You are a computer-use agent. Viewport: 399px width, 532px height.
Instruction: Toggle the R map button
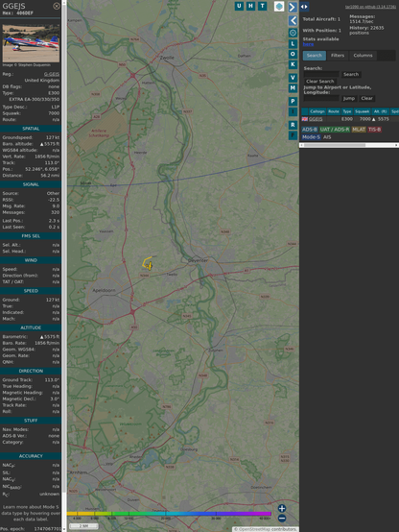click(293, 125)
